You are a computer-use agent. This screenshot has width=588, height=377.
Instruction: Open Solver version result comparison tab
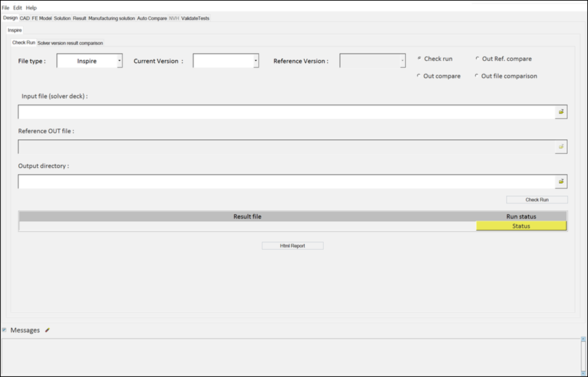[x=70, y=43]
